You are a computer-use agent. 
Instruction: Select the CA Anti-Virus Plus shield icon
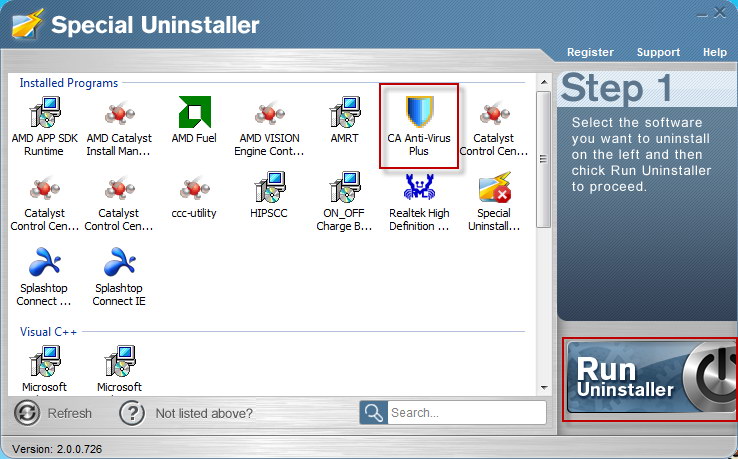(x=419, y=112)
